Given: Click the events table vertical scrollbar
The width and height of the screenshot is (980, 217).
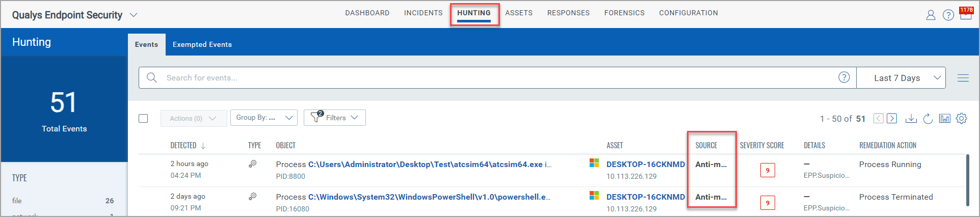Looking at the screenshot, I should pyautogui.click(x=967, y=181).
